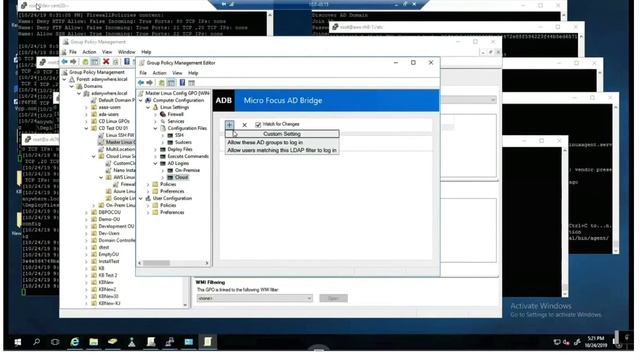Collapse the AD Logins node

click(x=156, y=163)
